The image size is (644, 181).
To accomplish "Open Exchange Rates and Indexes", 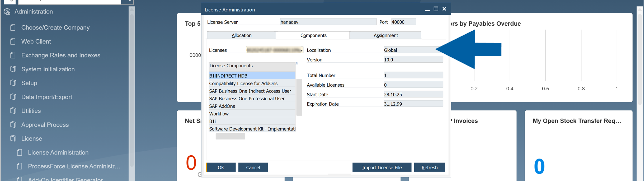I will [x=61, y=55].
